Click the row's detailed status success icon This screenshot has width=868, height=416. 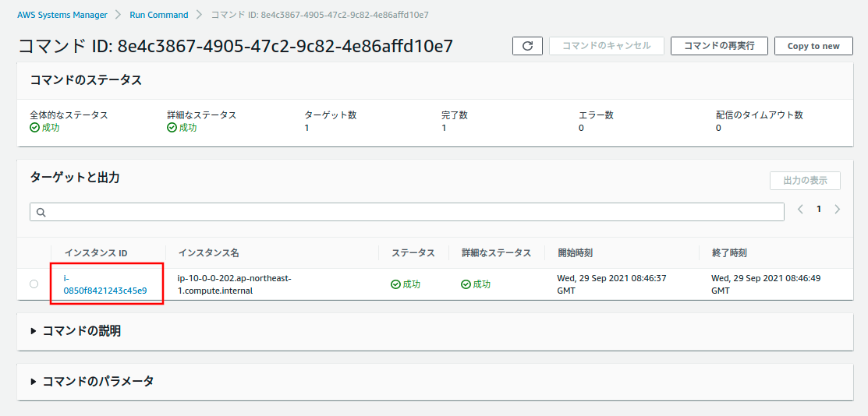pos(466,284)
